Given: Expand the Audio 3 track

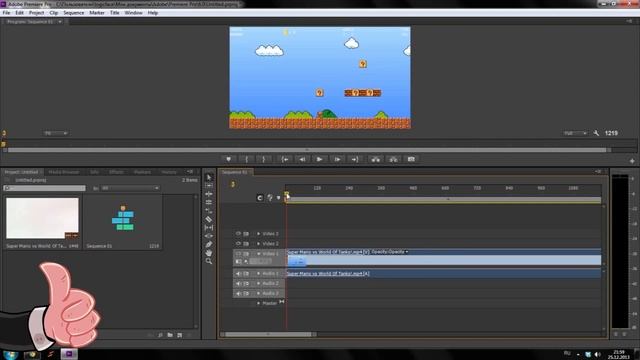Looking at the screenshot, I should [258, 293].
